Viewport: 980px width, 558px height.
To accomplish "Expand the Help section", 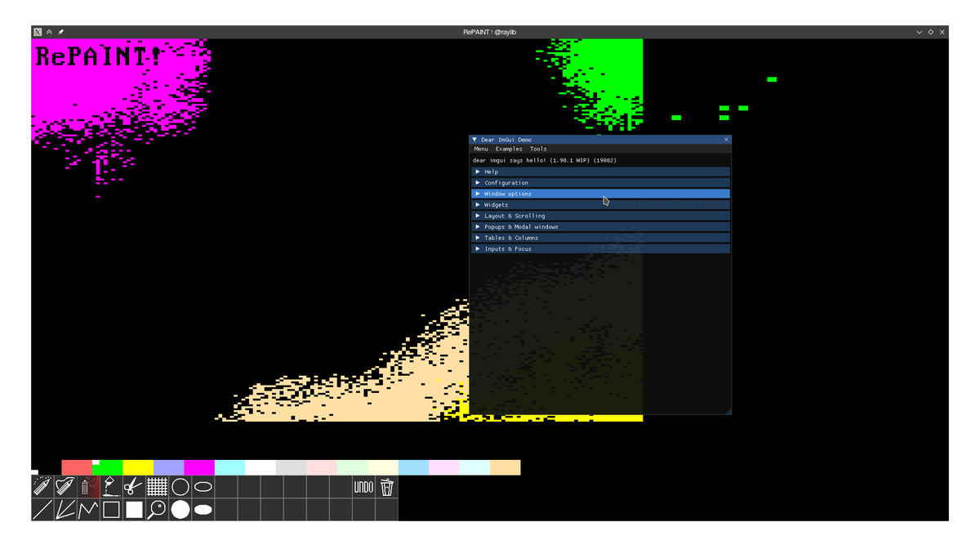I will (x=600, y=172).
